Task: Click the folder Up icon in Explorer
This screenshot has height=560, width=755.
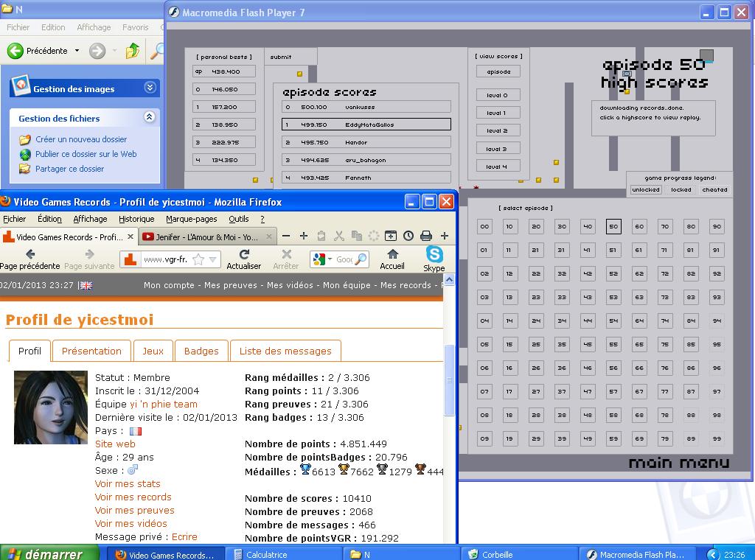Action: click(133, 51)
